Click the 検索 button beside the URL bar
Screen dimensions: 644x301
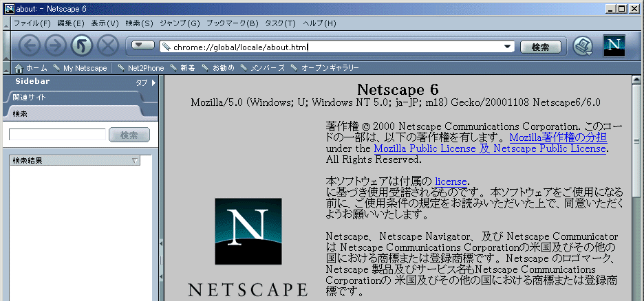[541, 47]
